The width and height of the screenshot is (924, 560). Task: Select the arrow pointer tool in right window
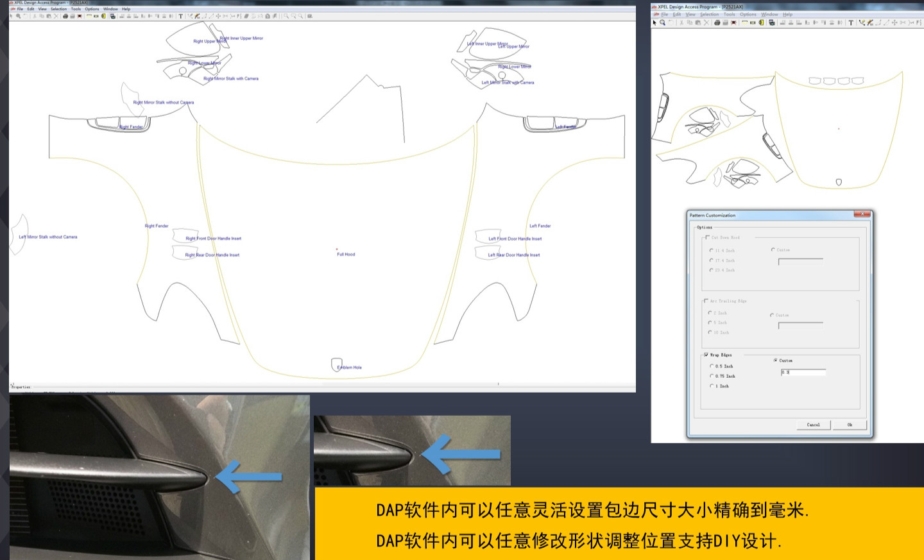pos(654,22)
